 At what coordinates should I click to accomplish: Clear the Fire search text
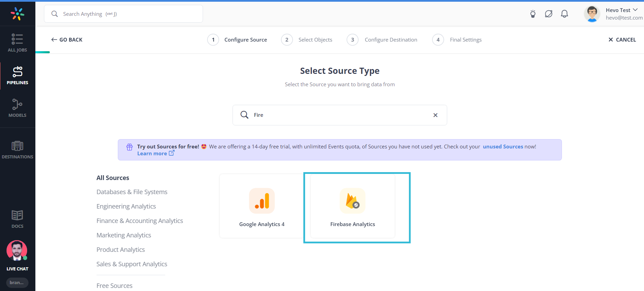[436, 115]
